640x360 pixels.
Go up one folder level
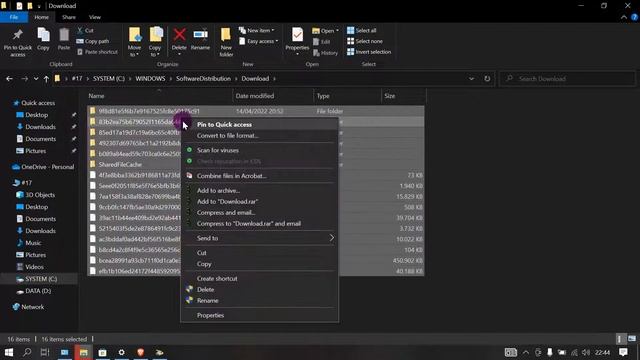(x=46, y=78)
